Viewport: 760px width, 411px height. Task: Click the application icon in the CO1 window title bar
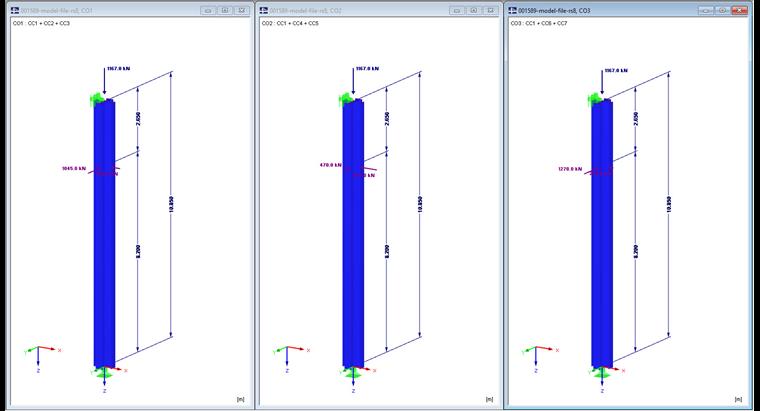click(15, 10)
